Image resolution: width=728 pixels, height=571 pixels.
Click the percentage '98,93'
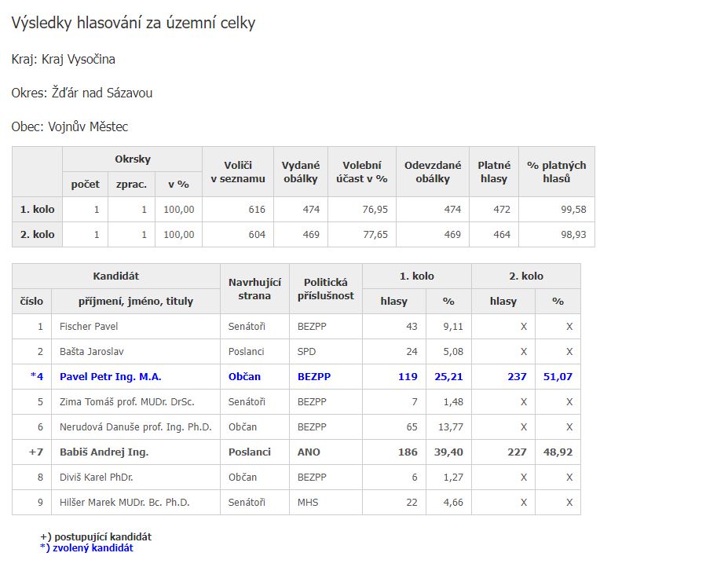[573, 234]
